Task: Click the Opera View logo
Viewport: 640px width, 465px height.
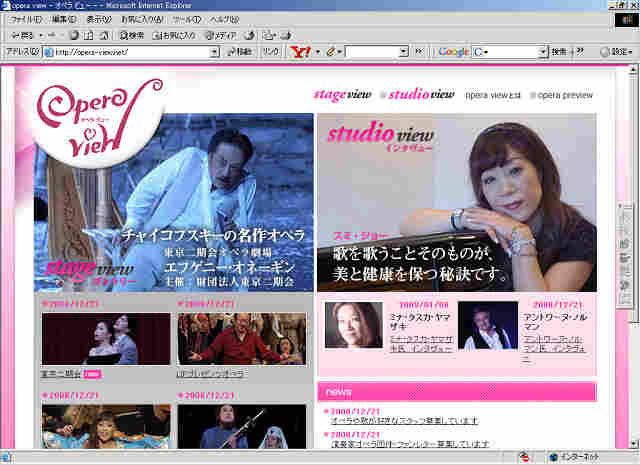Action: pyautogui.click(x=98, y=120)
